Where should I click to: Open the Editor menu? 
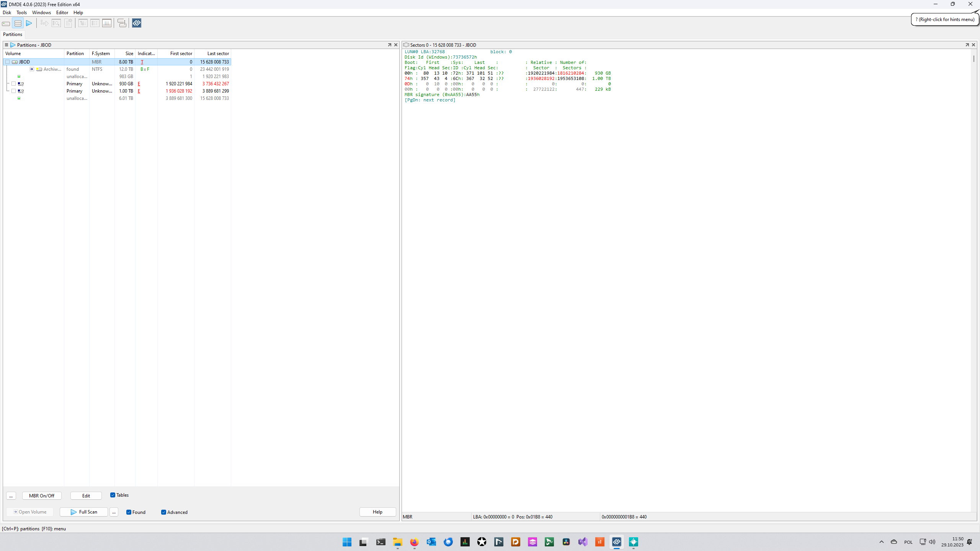pos(62,13)
